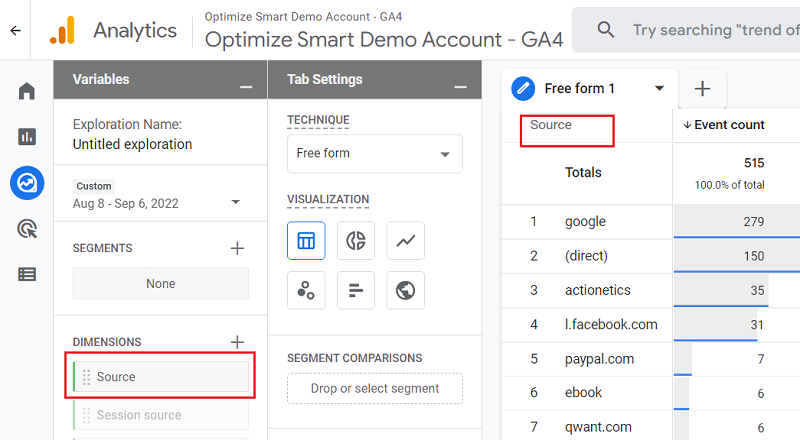800x440 pixels.
Task: Open the Free form 1 tab menu arrow
Action: click(x=659, y=88)
